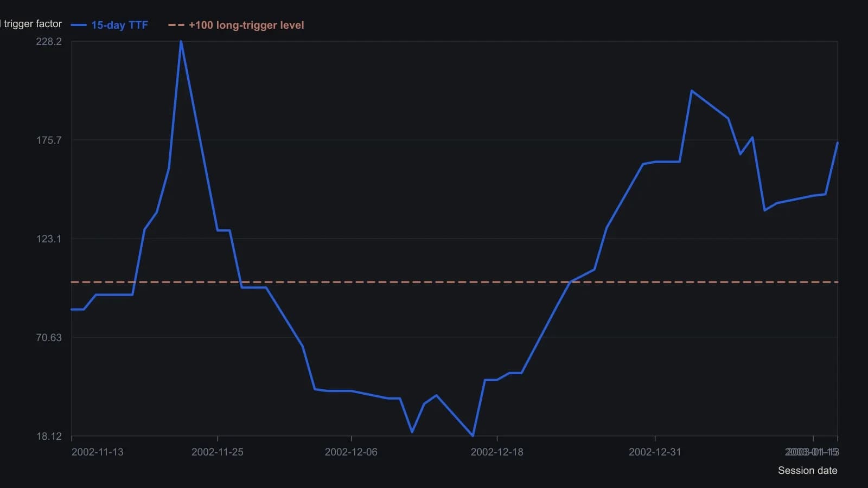The image size is (868, 488).
Task: Toggle the +100 long-trigger level legend entry
Action: point(236,25)
